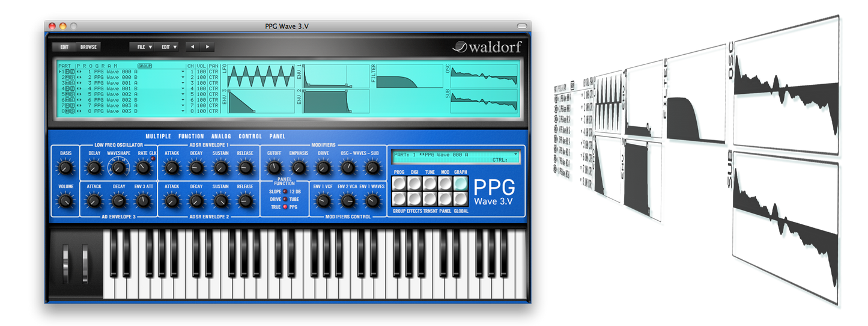Expand program list arrow for part 1

(x=183, y=72)
